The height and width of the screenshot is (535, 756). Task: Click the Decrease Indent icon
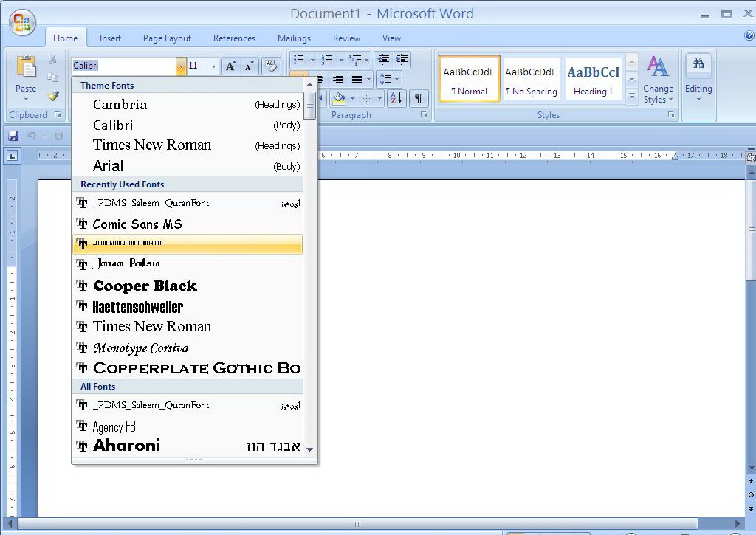(x=384, y=60)
